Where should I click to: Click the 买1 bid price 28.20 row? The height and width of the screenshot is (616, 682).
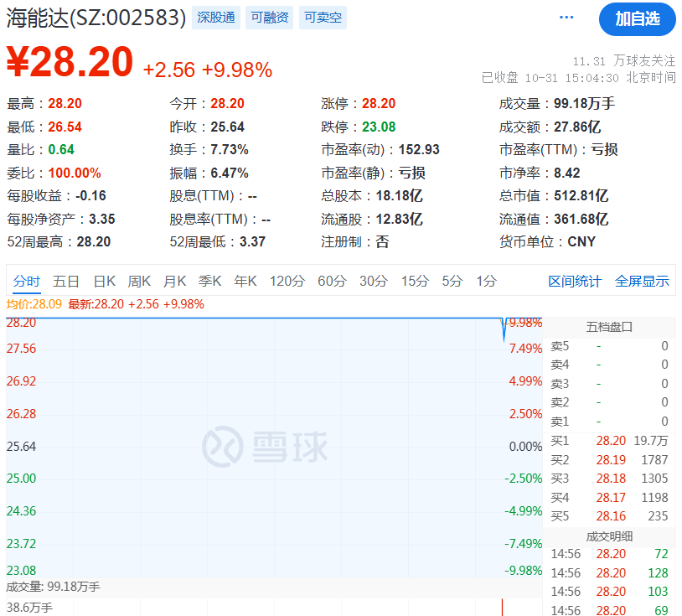click(610, 441)
